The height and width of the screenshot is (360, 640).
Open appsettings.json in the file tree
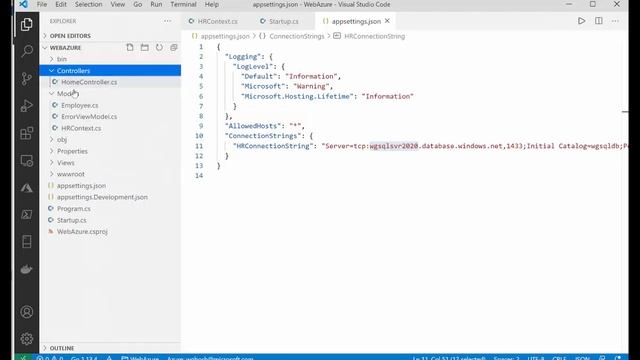point(81,186)
